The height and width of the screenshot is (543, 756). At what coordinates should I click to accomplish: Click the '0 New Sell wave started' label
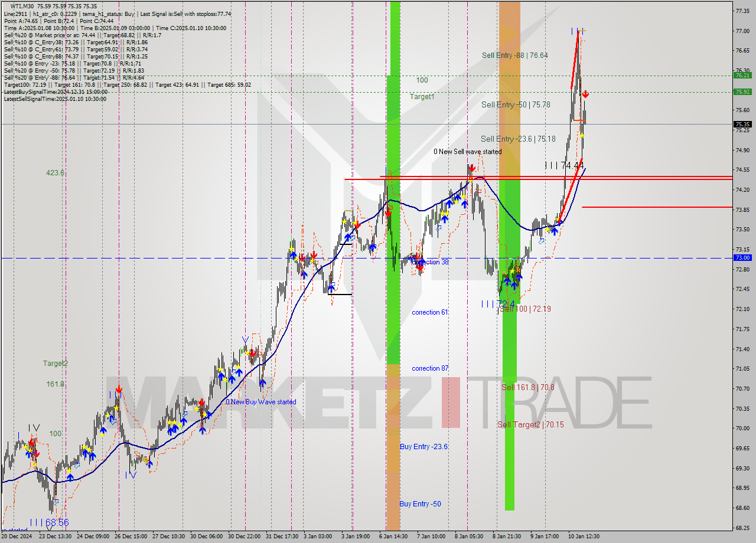[467, 152]
